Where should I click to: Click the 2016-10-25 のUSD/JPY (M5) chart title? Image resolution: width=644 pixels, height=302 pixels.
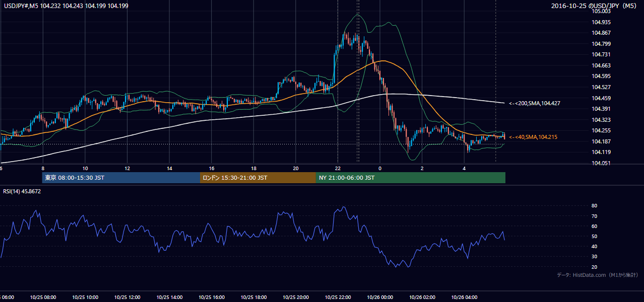click(x=595, y=6)
